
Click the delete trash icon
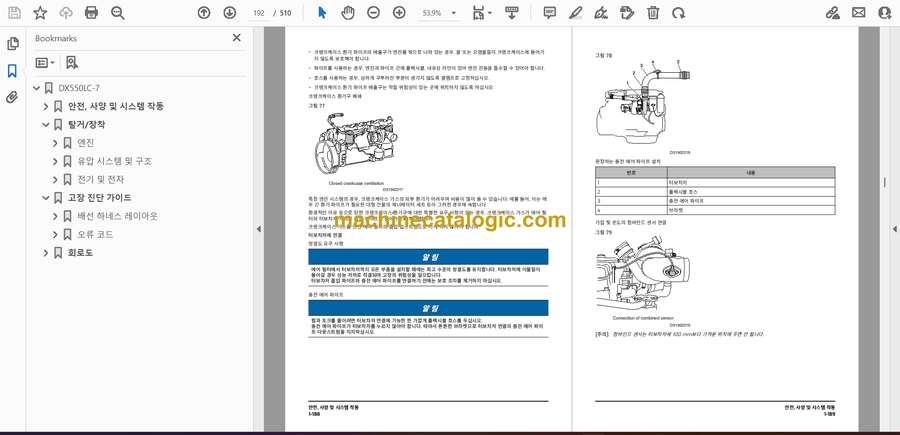pyautogui.click(x=653, y=13)
